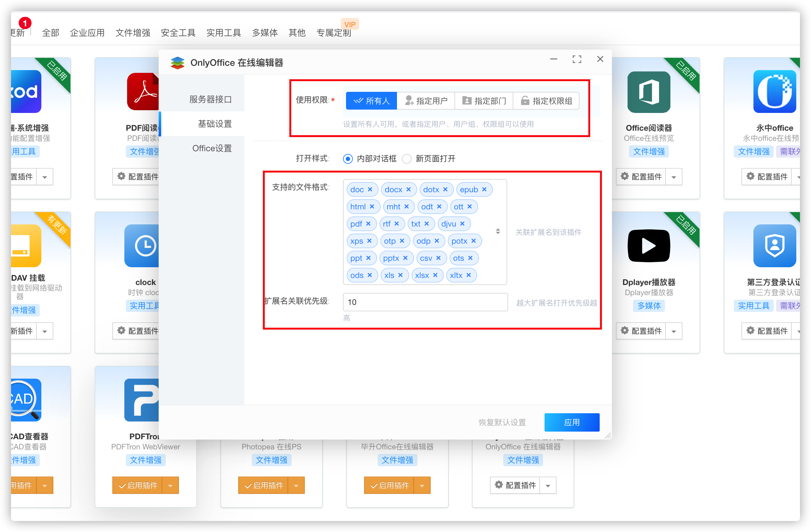This screenshot has height=532, width=811.
Task: Choose 指定用户 permission option
Action: (x=426, y=101)
